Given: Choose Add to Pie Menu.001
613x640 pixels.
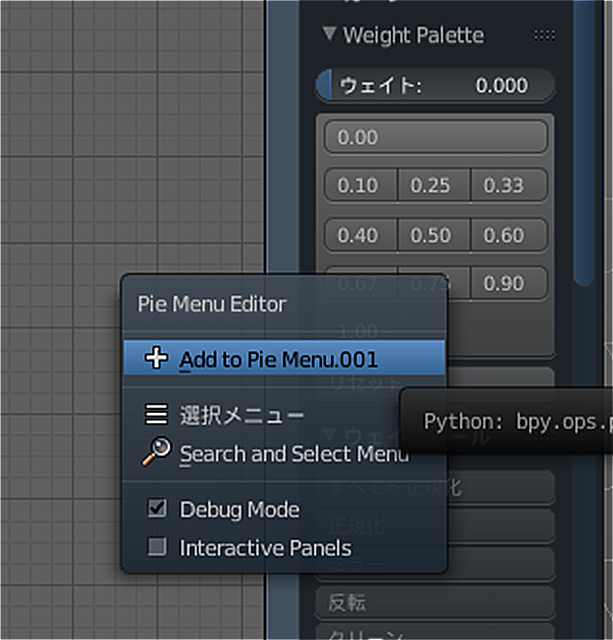Looking at the screenshot, I should [x=284, y=358].
